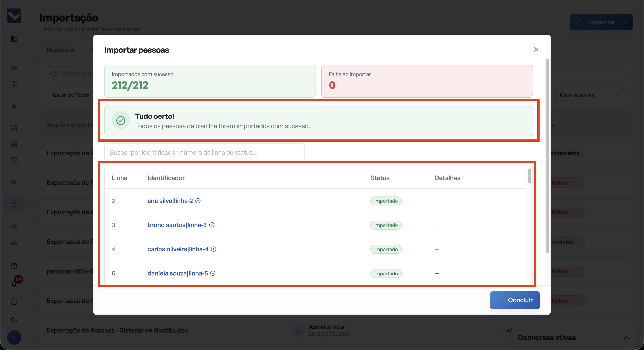
Task: Open the second document icon in sidebar
Action: coord(14,128)
